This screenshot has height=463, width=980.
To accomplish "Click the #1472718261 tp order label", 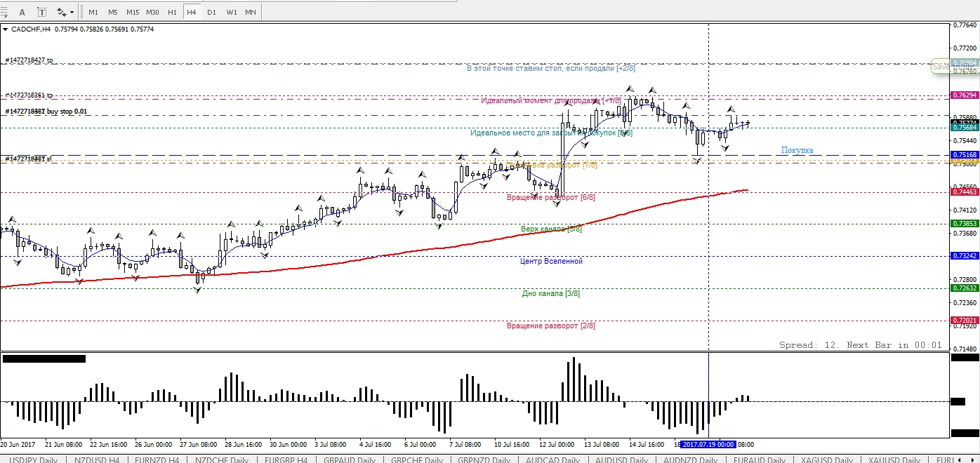I will tap(29, 95).
